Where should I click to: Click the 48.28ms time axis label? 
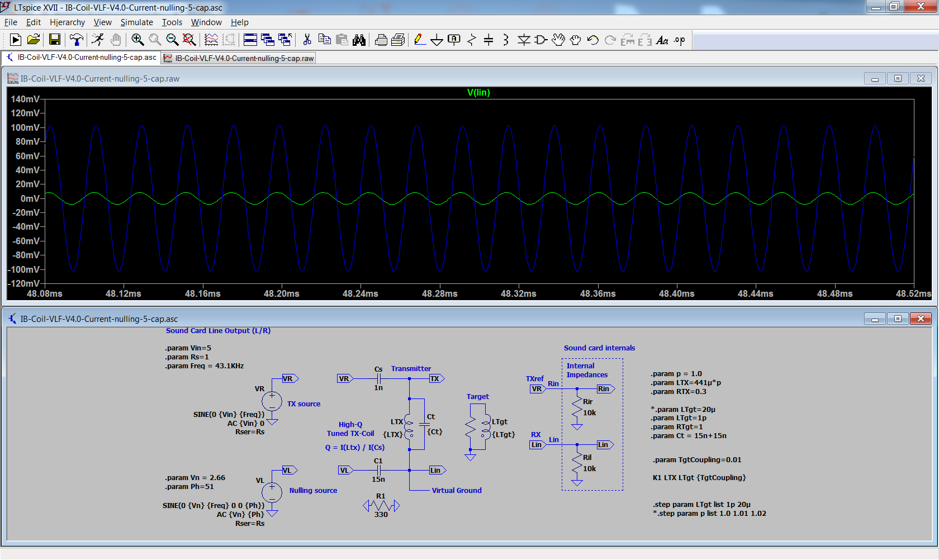pos(439,293)
